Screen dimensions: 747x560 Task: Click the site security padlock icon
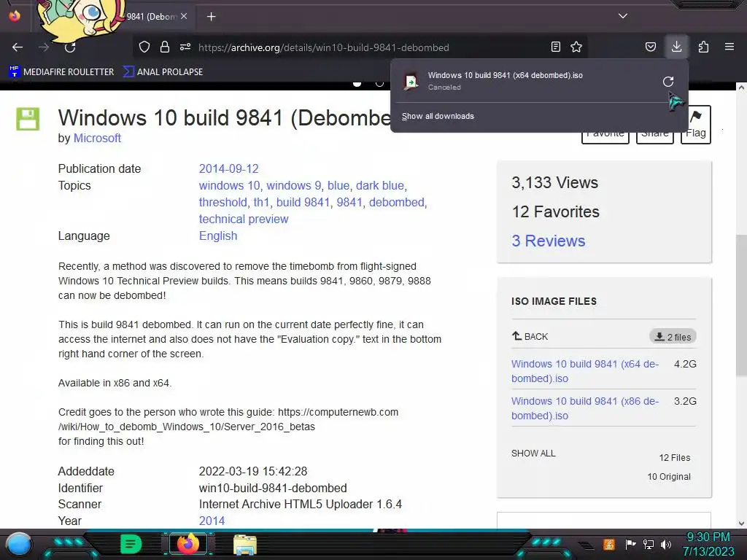pyautogui.click(x=165, y=47)
